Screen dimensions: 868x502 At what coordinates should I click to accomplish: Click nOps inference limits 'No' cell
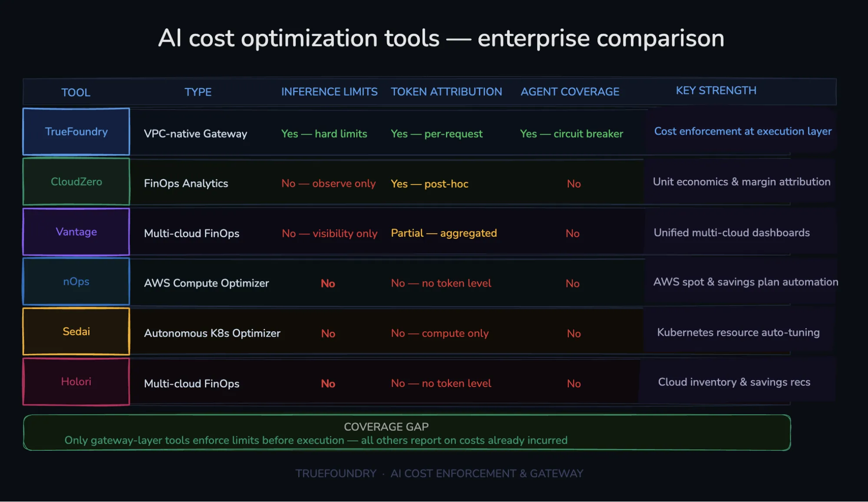click(328, 284)
